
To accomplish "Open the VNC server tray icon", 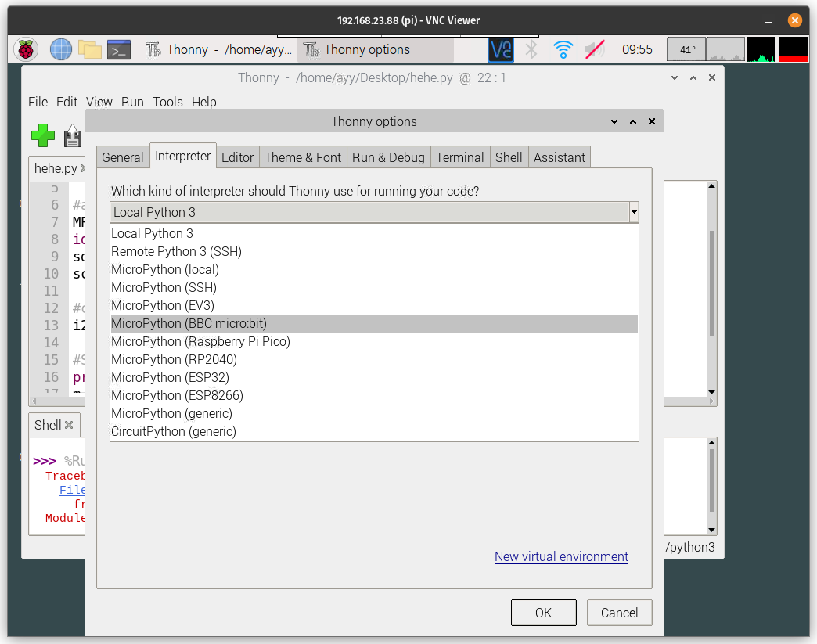I will 501,49.
